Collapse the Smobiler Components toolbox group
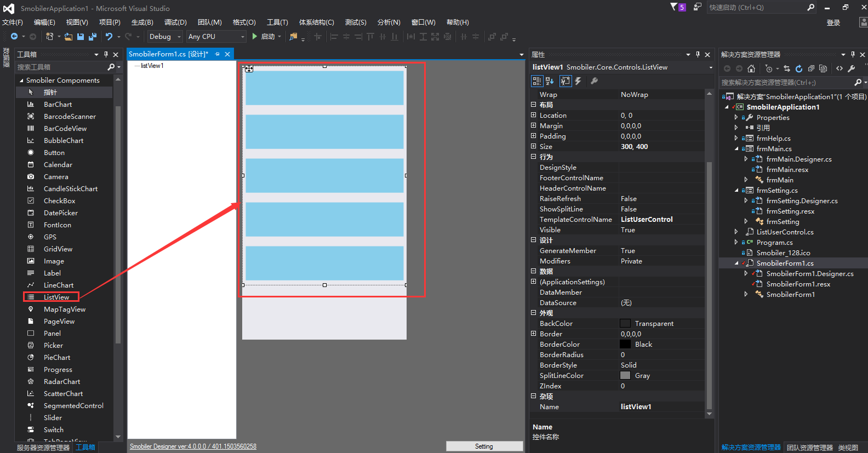868x453 pixels. click(21, 81)
